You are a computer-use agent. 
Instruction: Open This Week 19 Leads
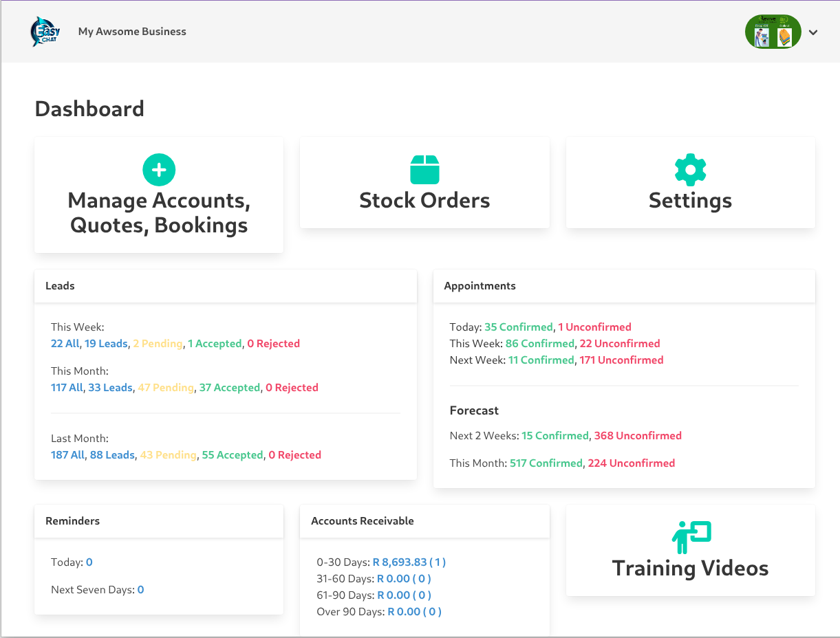coord(106,344)
